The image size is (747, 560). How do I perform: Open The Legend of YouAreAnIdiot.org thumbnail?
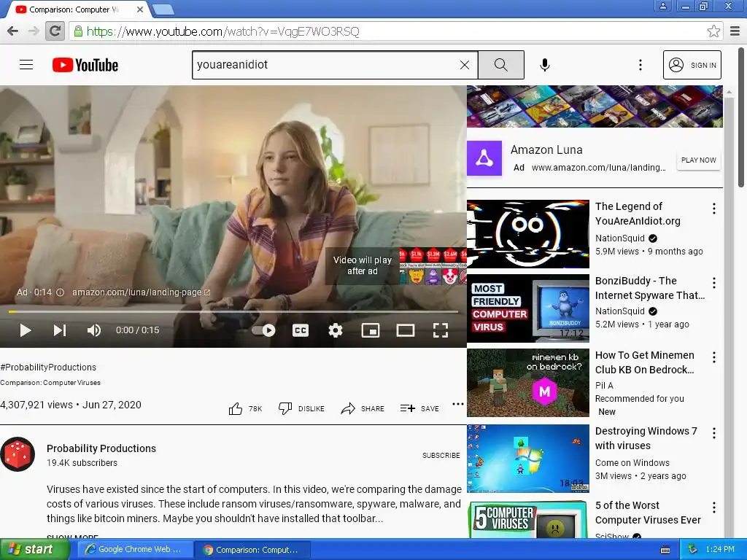pyautogui.click(x=528, y=234)
